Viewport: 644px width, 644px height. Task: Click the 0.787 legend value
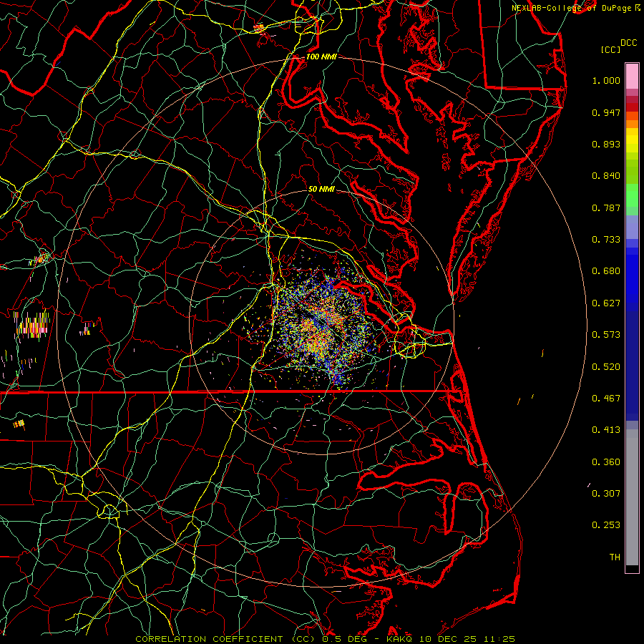point(606,208)
